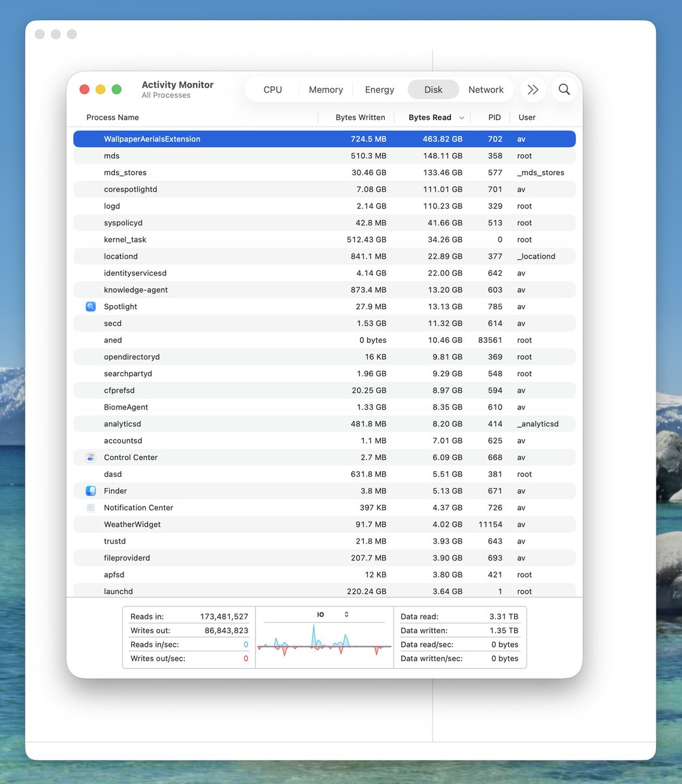Select the WeatherWidget process

324,525
